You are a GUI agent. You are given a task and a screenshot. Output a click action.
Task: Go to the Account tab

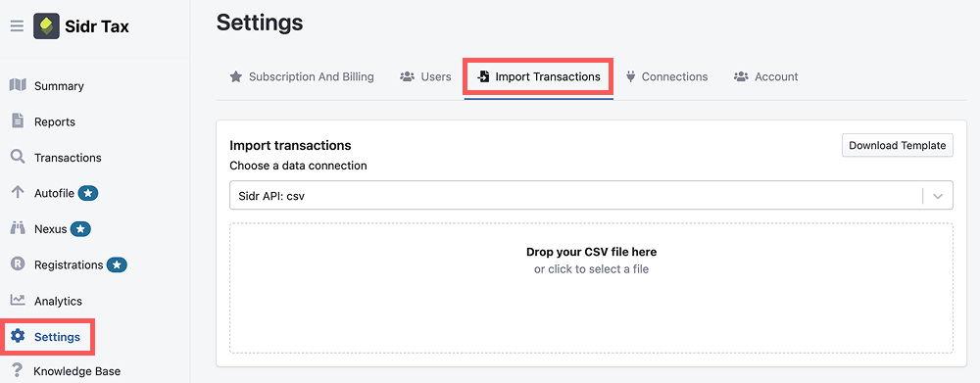(766, 76)
